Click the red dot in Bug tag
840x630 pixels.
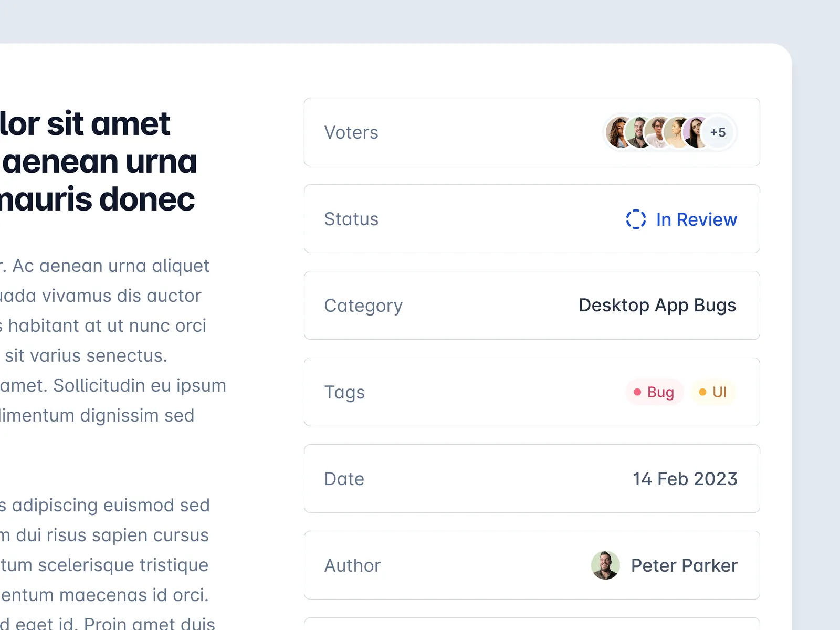pyautogui.click(x=637, y=392)
